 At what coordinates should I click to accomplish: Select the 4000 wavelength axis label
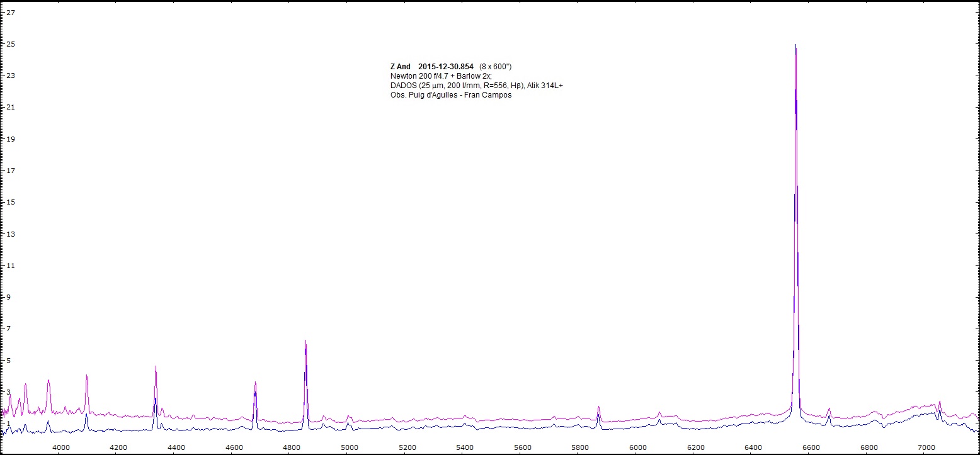pos(61,447)
